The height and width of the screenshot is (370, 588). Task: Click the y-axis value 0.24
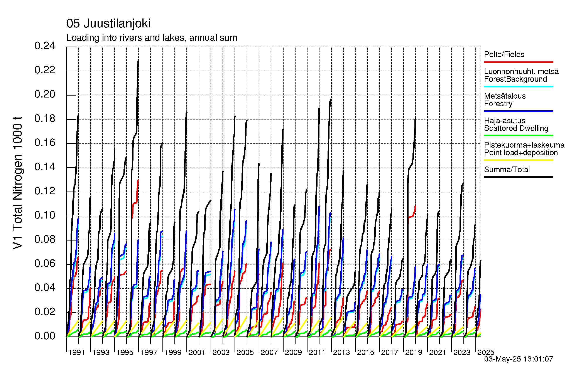tap(45, 46)
